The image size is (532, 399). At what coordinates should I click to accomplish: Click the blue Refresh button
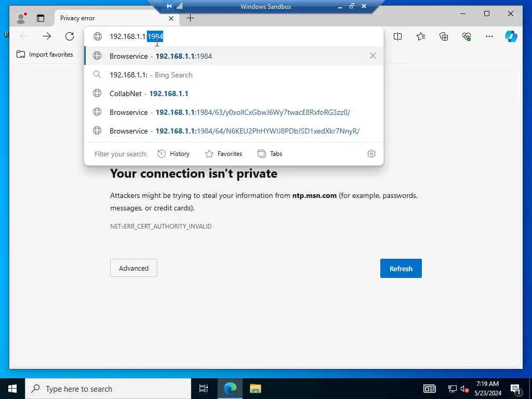click(401, 269)
